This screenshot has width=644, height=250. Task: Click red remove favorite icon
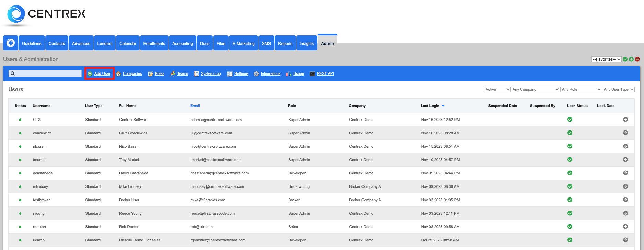pos(637,59)
